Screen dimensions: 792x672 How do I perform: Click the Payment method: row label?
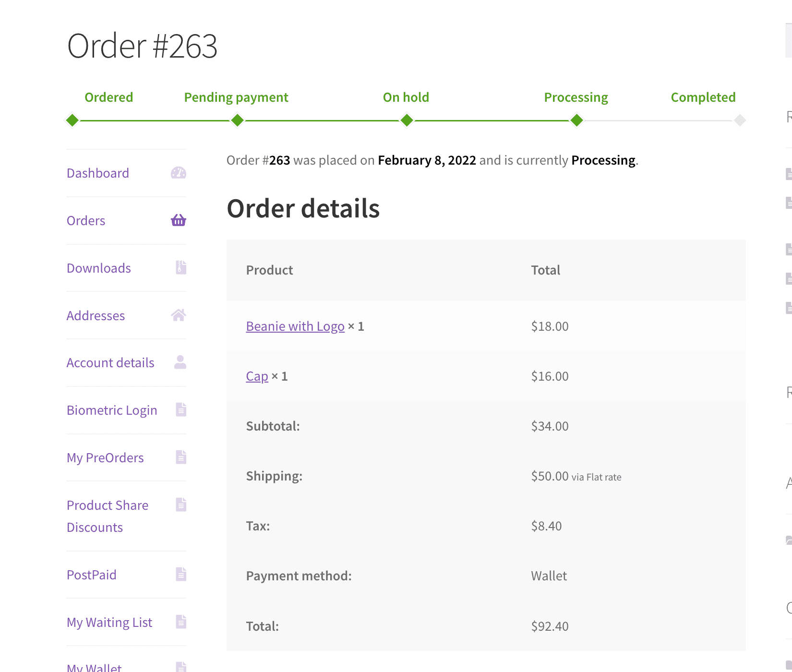(299, 576)
